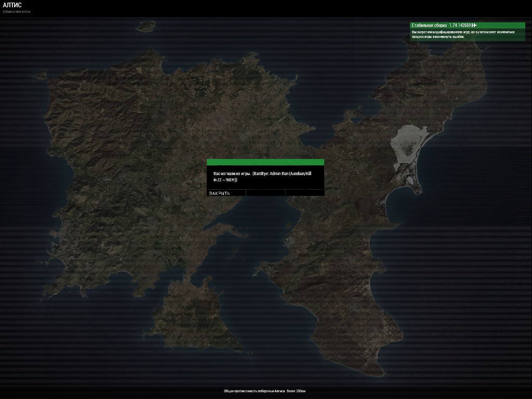Click the green header bar of the kick dialog
532x399 pixels.
tap(265, 162)
